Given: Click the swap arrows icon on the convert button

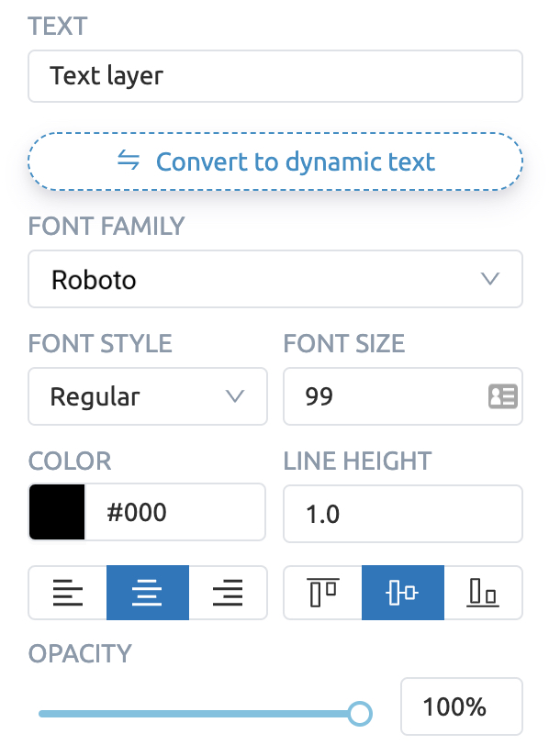Looking at the screenshot, I should click(x=129, y=160).
